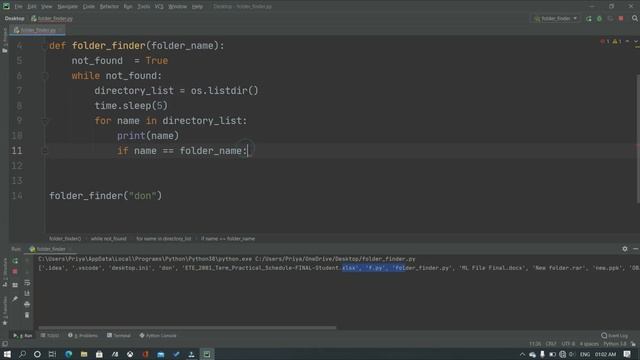This screenshot has height=360, width=640.
Task: Open the File menu
Action: pyautogui.click(x=18, y=7)
